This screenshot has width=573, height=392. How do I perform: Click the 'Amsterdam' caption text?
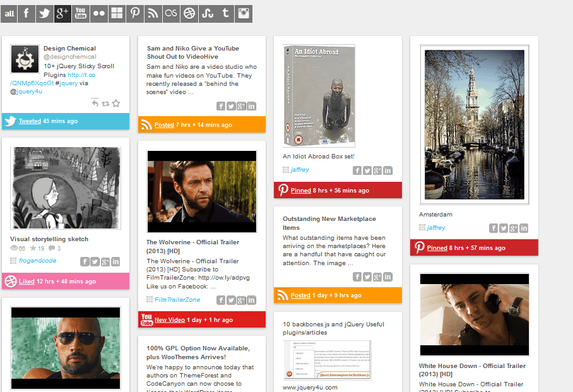click(435, 214)
